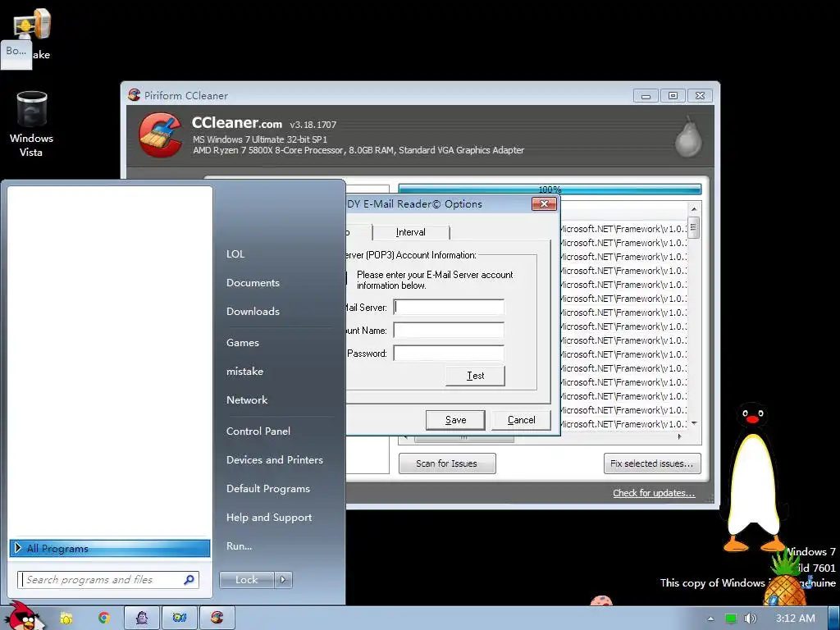
Task: Click the results list scroll-up arrow
Action: tap(694, 209)
